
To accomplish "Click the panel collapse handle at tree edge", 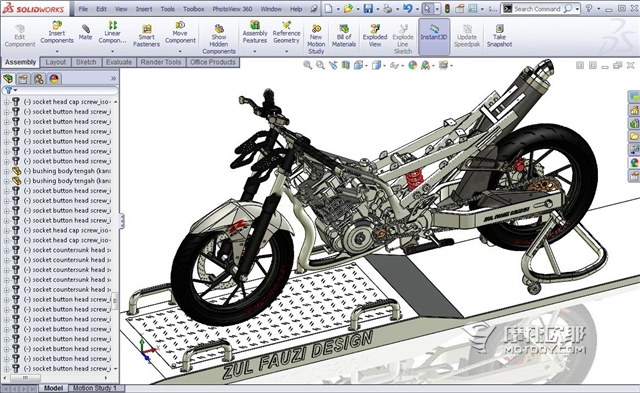I will tap(122, 221).
